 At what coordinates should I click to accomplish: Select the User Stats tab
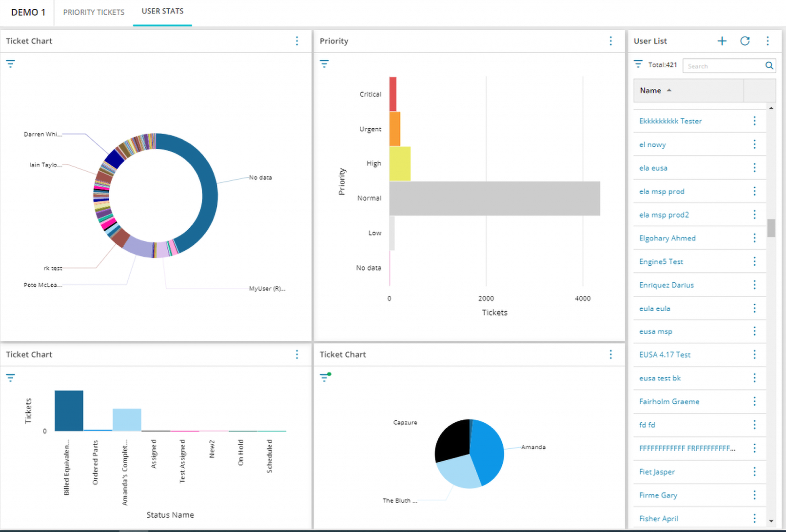(162, 11)
